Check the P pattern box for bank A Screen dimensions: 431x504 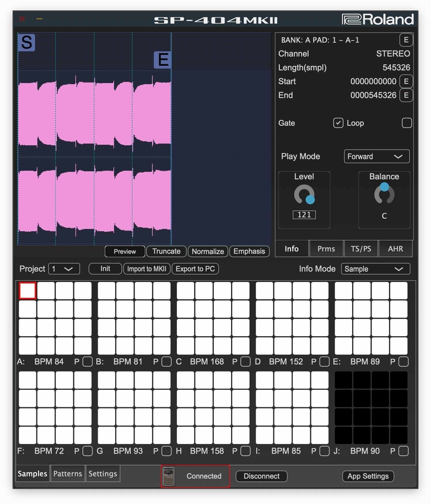tap(87, 361)
